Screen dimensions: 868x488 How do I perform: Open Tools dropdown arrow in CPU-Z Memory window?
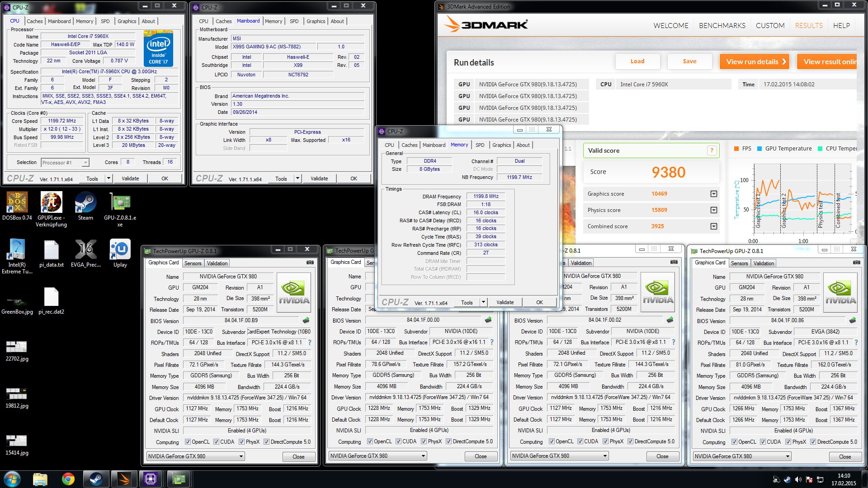coord(483,302)
